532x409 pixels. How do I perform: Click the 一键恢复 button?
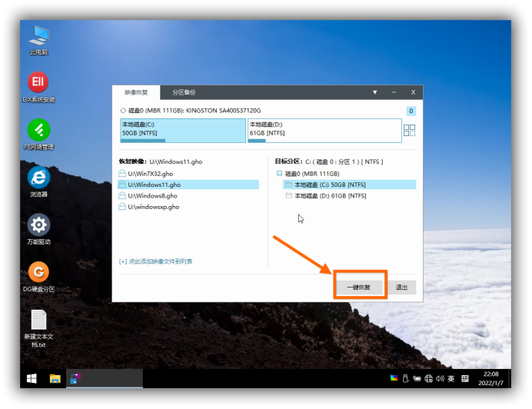pyautogui.click(x=358, y=287)
